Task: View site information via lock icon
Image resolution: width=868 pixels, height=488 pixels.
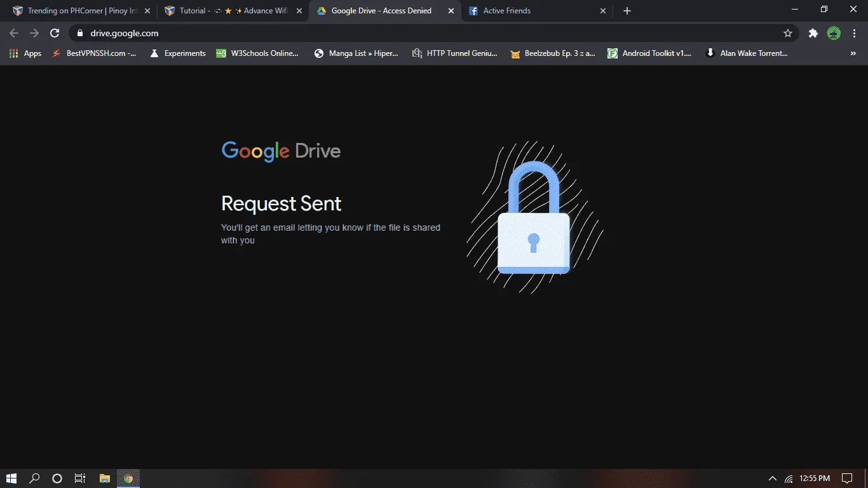Action: [79, 33]
